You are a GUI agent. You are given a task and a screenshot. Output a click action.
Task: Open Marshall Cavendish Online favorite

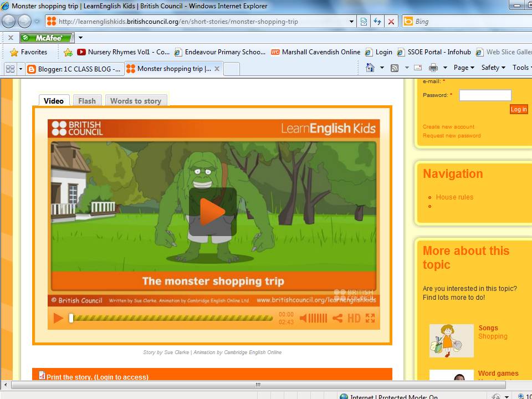316,52
